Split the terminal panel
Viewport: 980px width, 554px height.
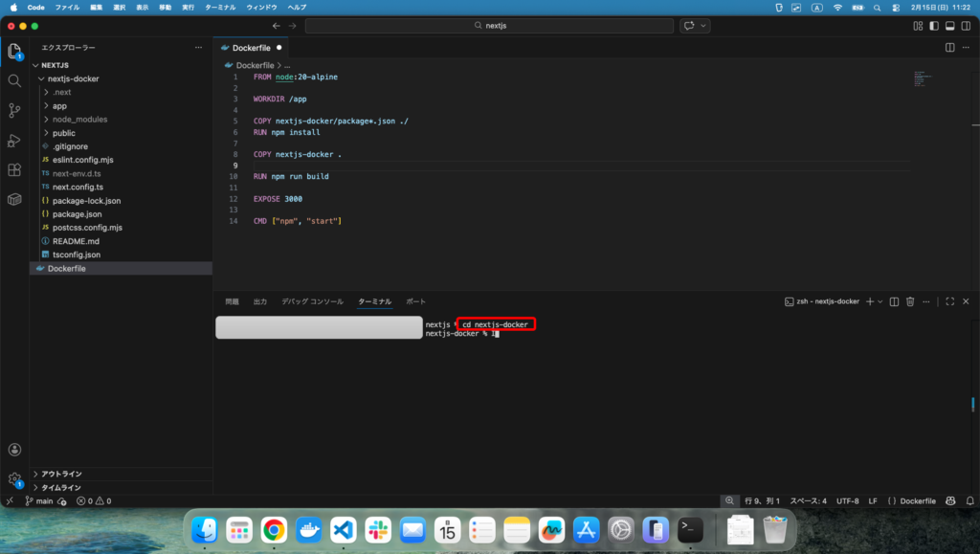tap(894, 301)
